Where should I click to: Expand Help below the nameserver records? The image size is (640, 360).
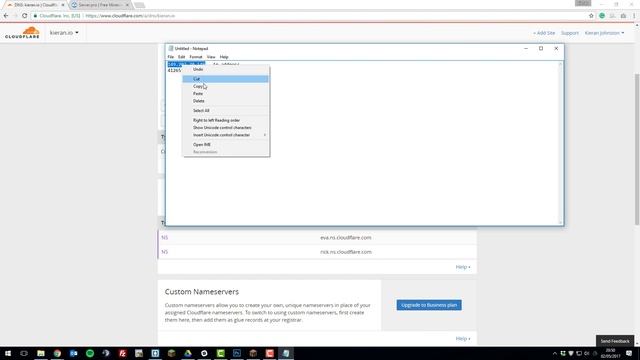[x=463, y=267]
